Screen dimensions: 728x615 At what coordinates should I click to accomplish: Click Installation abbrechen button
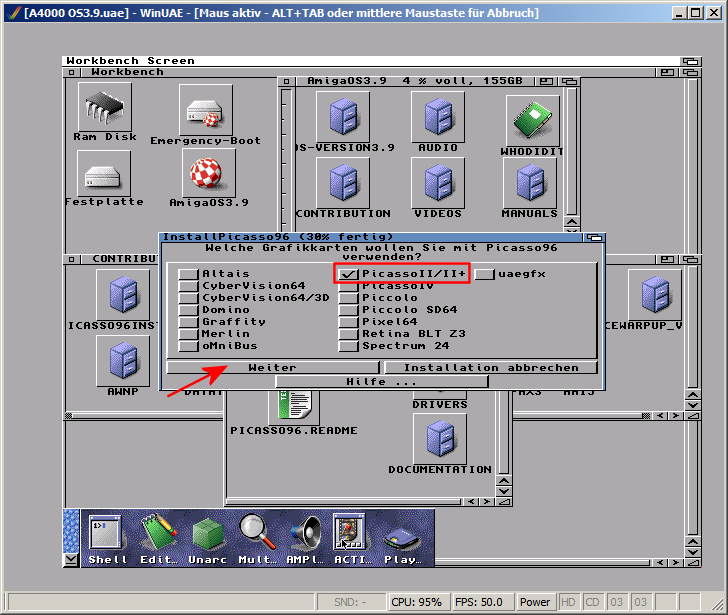click(x=491, y=368)
